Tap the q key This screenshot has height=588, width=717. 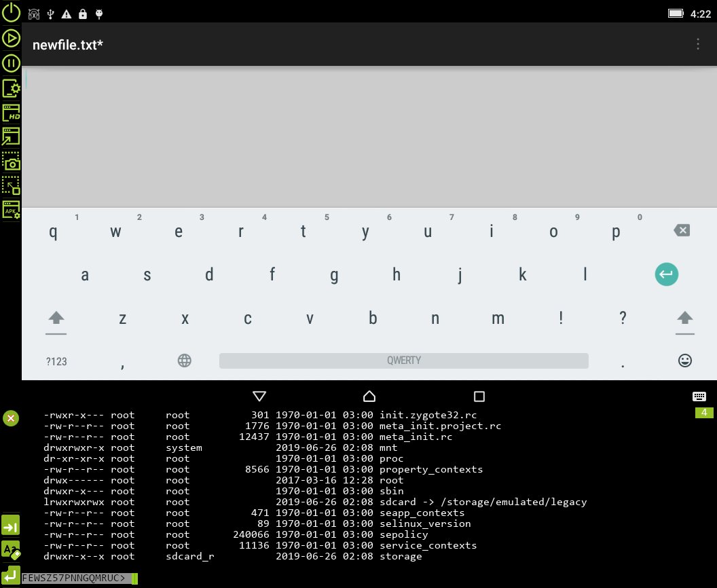tap(53, 232)
